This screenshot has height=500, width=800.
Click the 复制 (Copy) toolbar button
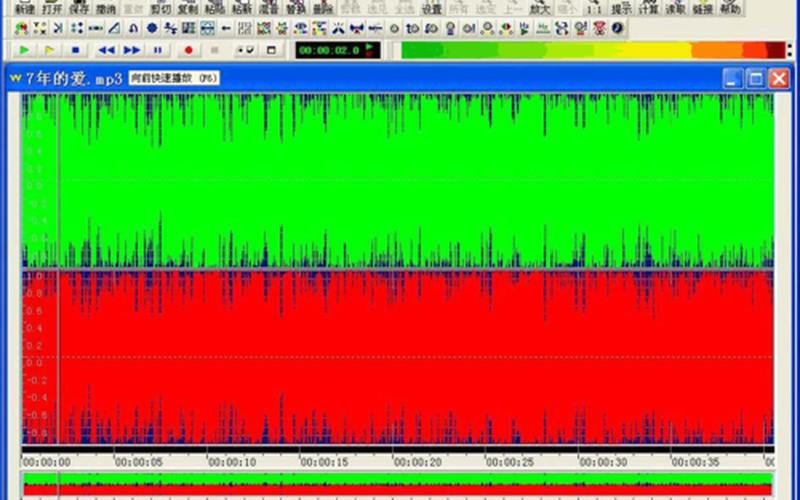coord(188,7)
